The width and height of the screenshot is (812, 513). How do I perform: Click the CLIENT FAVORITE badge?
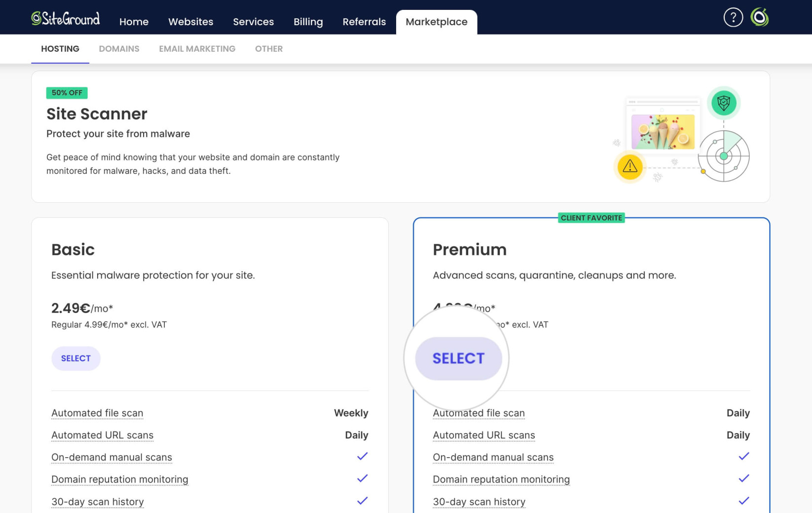[x=591, y=218]
